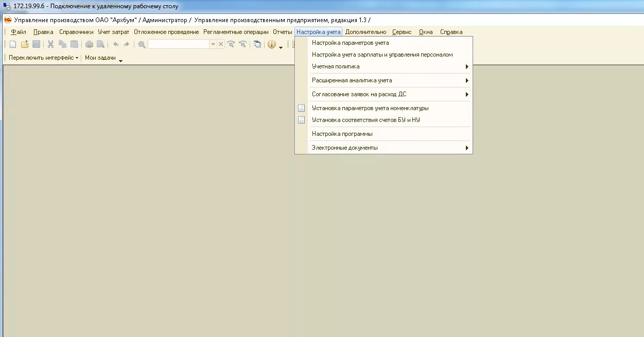Screen dimensions: 644x337
Task: Open the Справка menu
Action: tap(451, 32)
